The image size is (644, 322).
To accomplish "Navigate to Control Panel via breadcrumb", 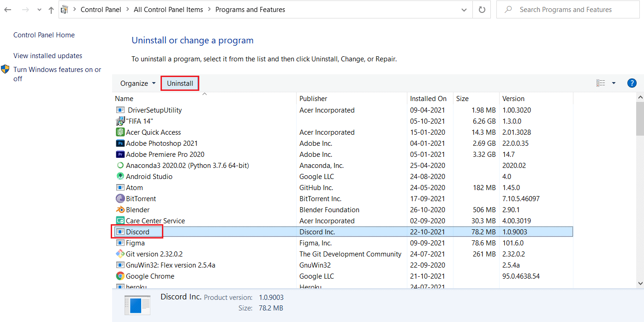I will (x=101, y=9).
